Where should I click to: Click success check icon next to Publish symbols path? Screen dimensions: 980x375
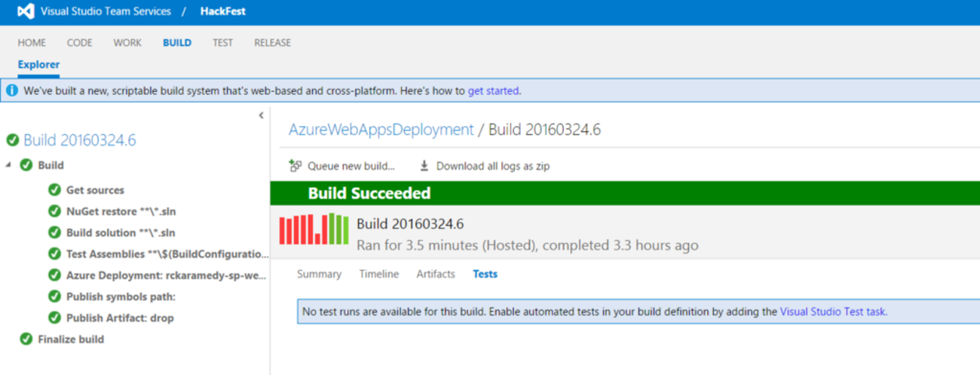click(x=54, y=297)
